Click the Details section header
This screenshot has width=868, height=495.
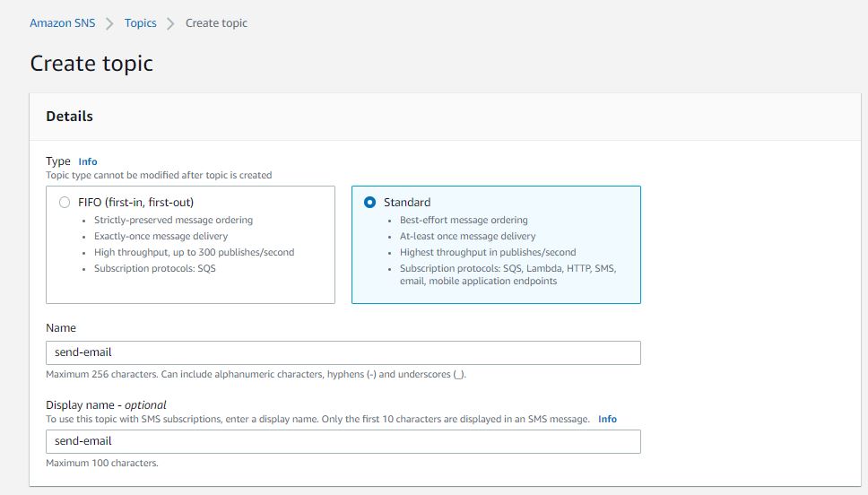[x=70, y=117]
